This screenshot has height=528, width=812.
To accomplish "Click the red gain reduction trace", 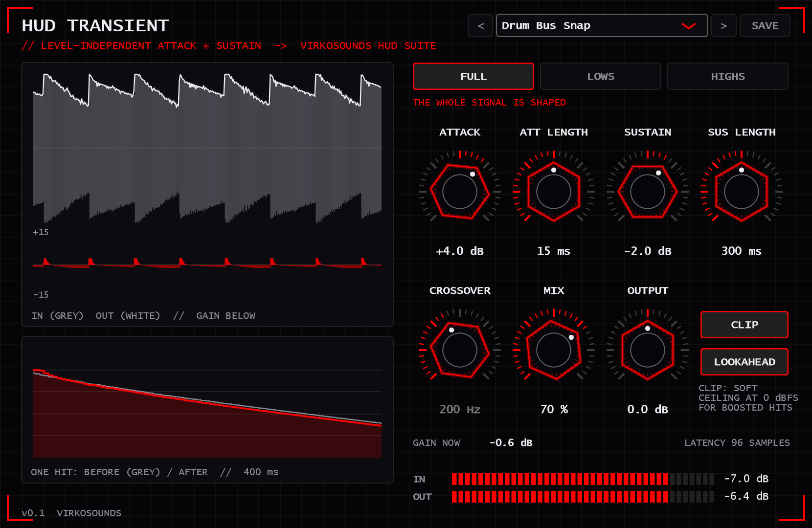I will [x=207, y=264].
